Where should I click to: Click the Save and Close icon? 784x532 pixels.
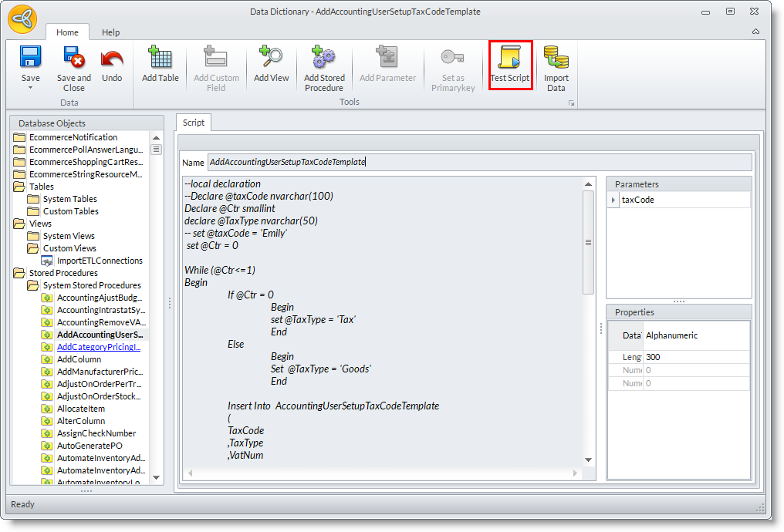pos(74,58)
